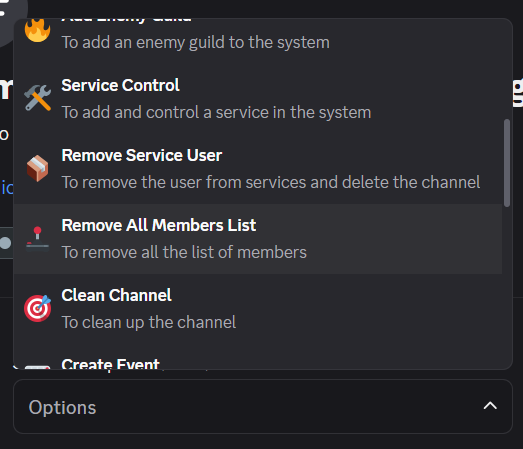Click the dropdown list scrollbar thumb
This screenshot has width=523, height=449.
[x=507, y=163]
